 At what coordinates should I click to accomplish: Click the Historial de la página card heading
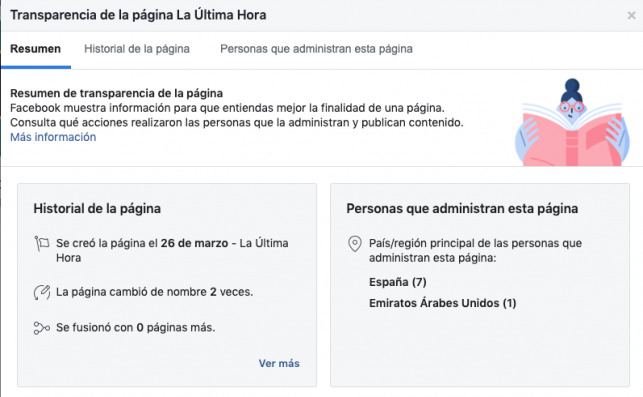[97, 209]
